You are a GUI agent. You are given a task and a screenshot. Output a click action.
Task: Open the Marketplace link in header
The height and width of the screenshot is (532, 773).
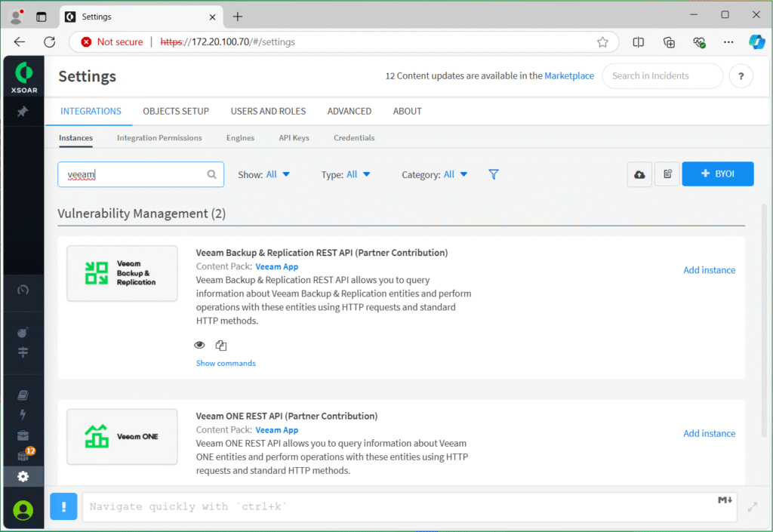click(x=569, y=76)
